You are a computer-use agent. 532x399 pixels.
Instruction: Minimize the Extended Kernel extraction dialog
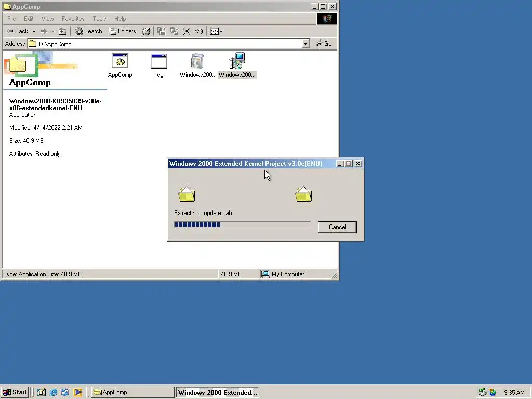340,164
